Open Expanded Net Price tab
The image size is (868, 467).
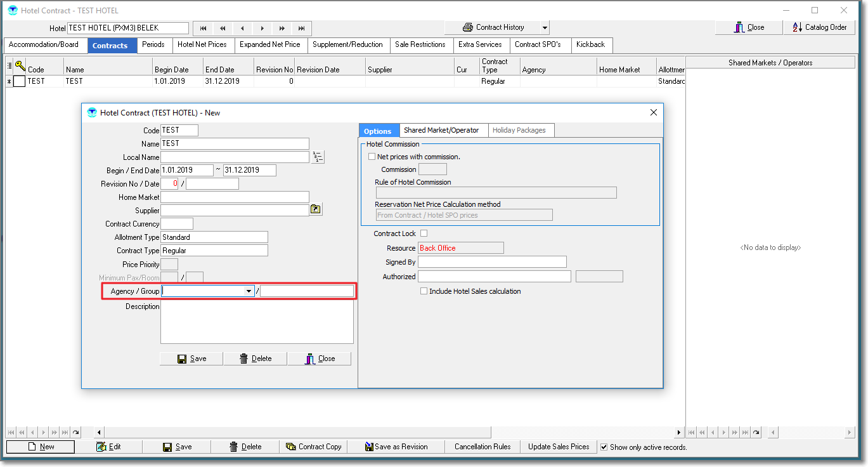pyautogui.click(x=270, y=45)
